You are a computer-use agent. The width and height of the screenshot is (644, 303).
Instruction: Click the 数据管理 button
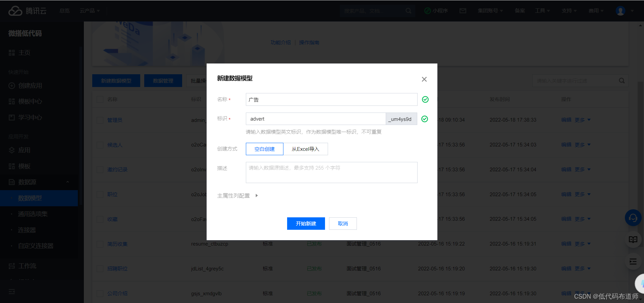(163, 81)
